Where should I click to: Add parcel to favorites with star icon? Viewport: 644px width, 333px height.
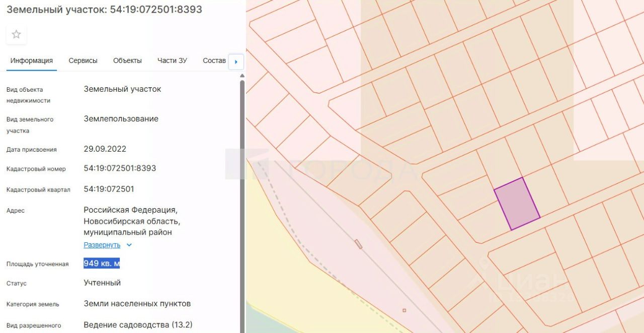[16, 34]
